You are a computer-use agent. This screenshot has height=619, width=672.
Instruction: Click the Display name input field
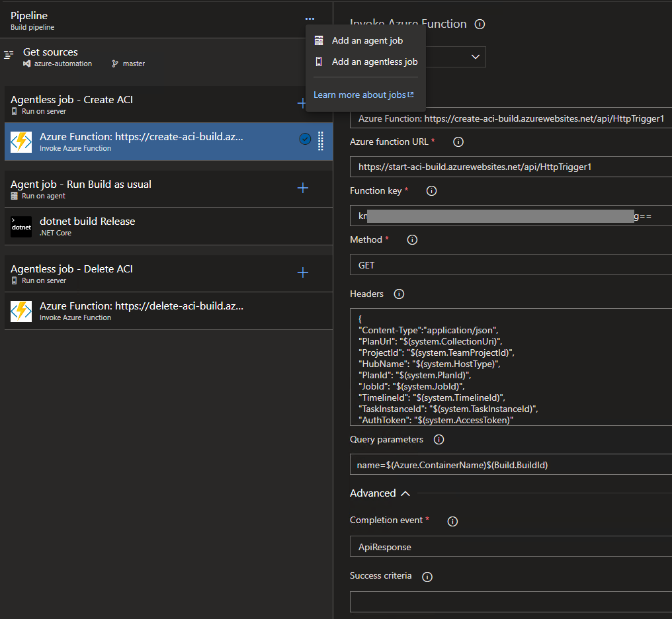coord(511,118)
